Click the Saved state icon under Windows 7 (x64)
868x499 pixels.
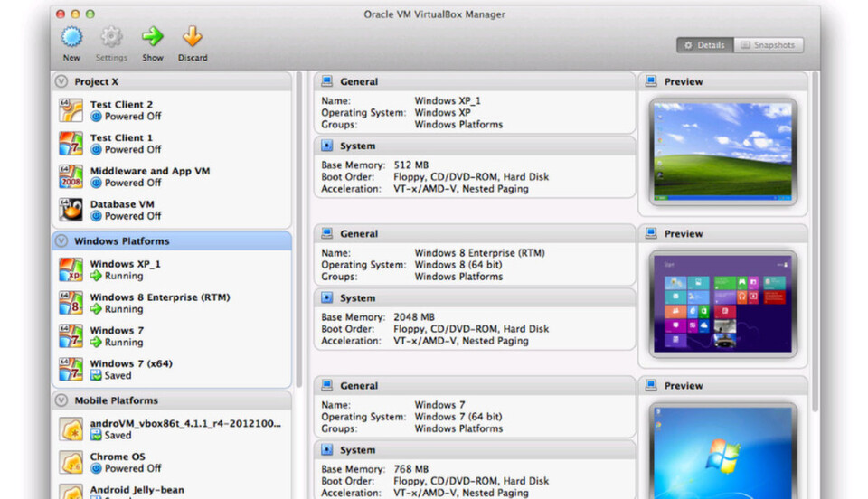pyautogui.click(x=96, y=375)
